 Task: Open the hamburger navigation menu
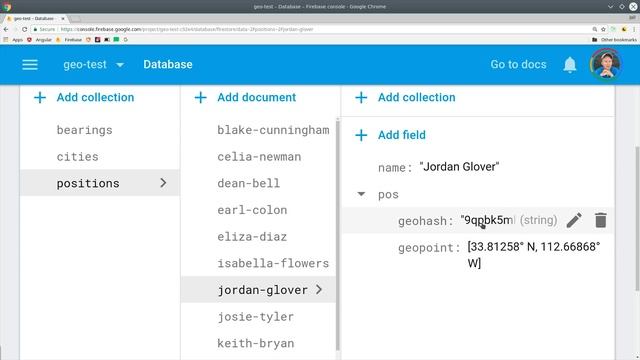point(30,64)
